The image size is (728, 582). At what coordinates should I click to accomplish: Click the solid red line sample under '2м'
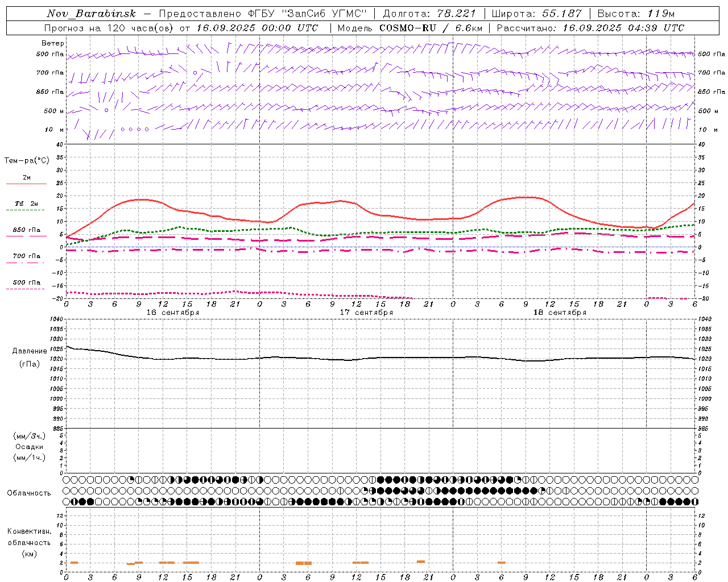click(x=26, y=184)
